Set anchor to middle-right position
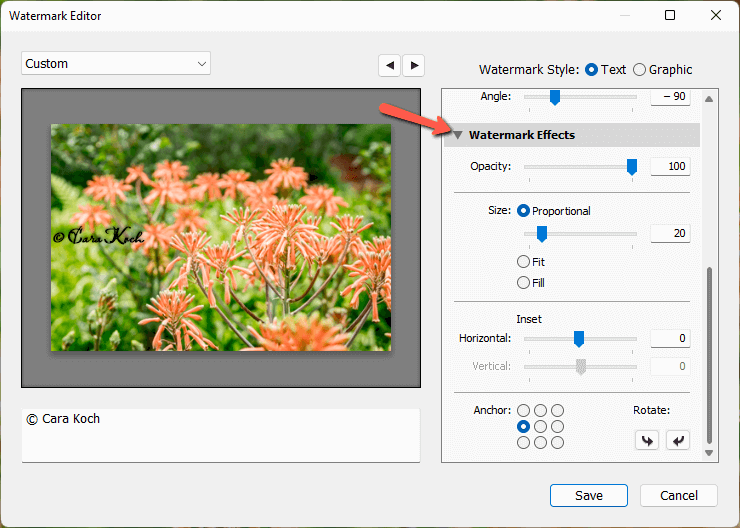The height and width of the screenshot is (528, 740). (557, 427)
